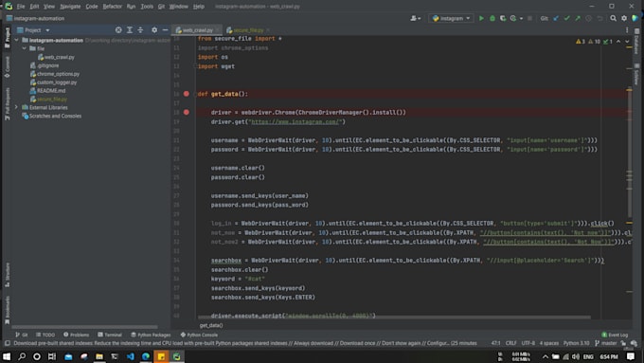
Task: Open master branch selector in status bar
Action: tap(606, 343)
